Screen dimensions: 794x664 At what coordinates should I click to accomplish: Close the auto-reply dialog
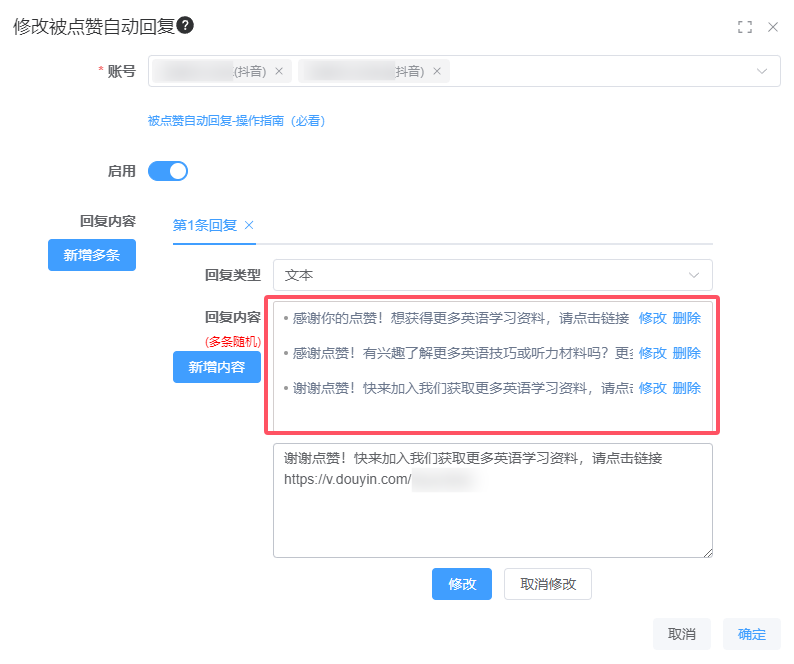pyautogui.click(x=773, y=27)
